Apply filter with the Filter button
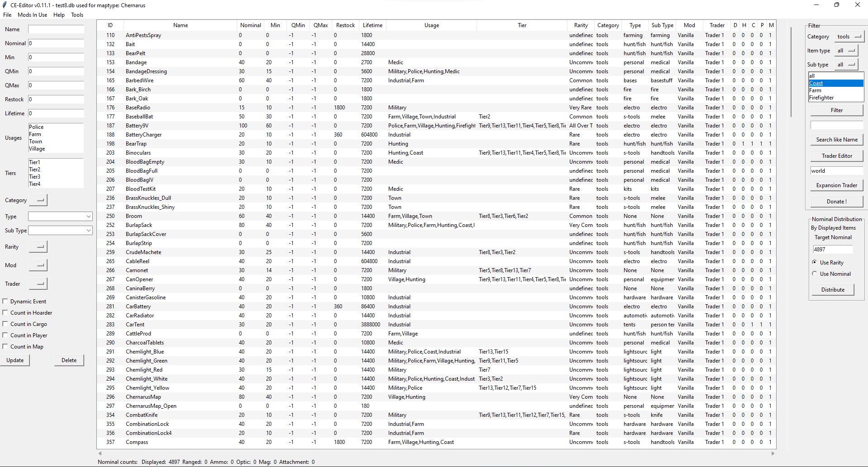 837,110
